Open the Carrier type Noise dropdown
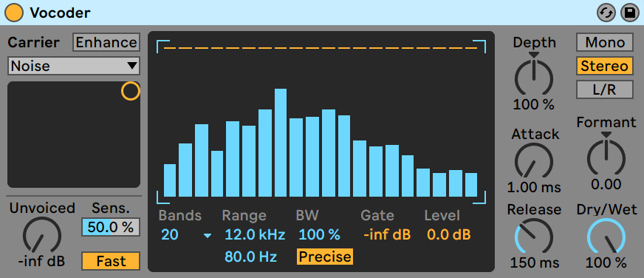The image size is (644, 278). point(74,66)
